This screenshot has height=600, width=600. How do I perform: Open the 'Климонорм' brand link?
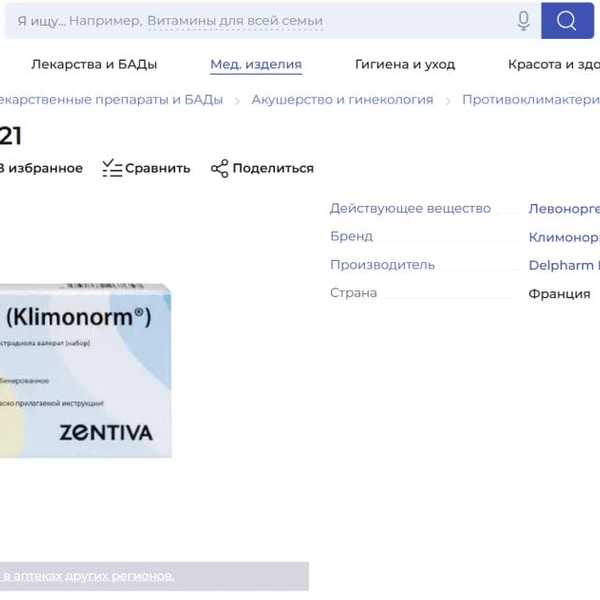pyautogui.click(x=564, y=237)
